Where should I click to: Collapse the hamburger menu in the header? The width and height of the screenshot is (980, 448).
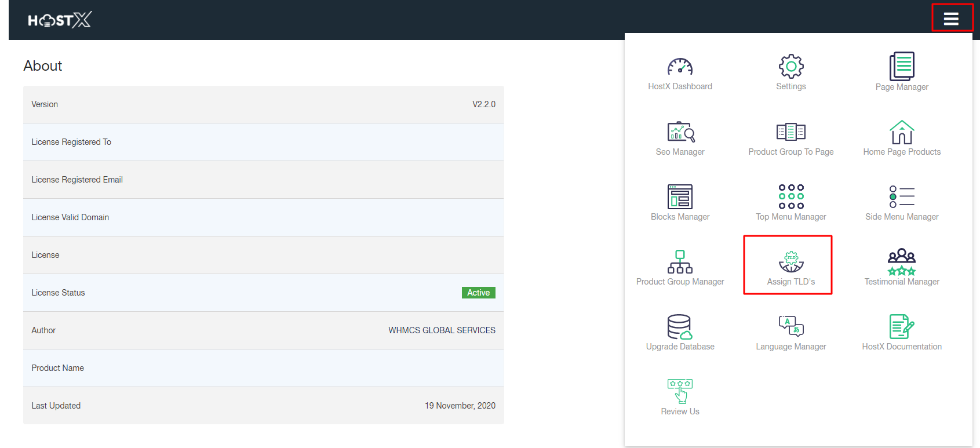pos(951,19)
